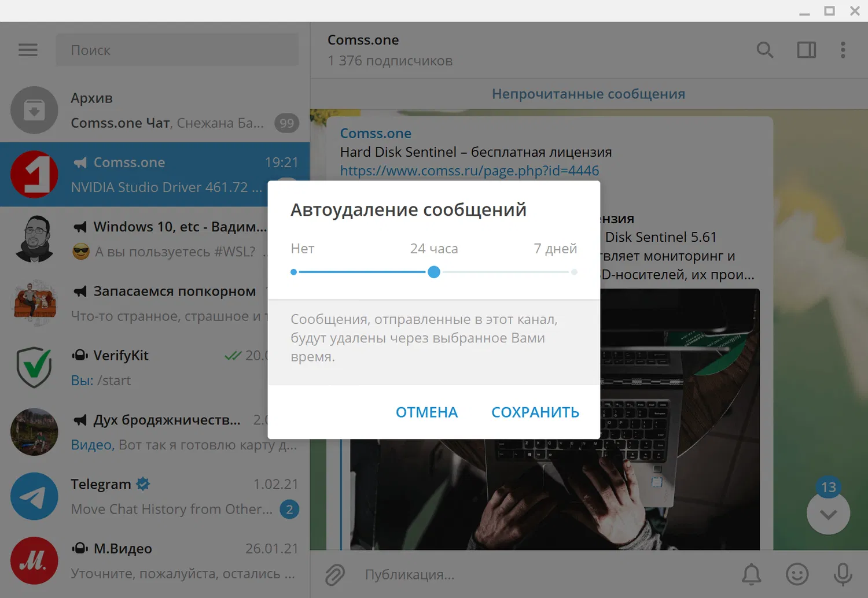
Task: Click the Comss.one sender name in message
Action: pos(376,133)
